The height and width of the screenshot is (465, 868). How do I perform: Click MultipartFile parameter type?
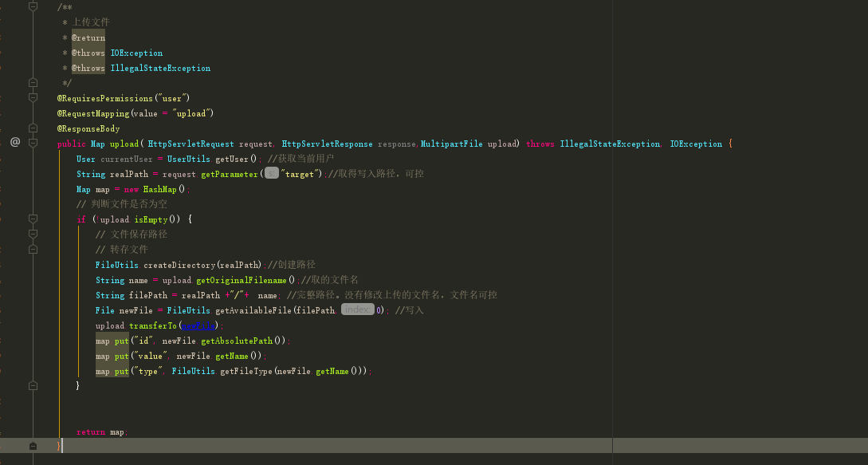tap(452, 144)
